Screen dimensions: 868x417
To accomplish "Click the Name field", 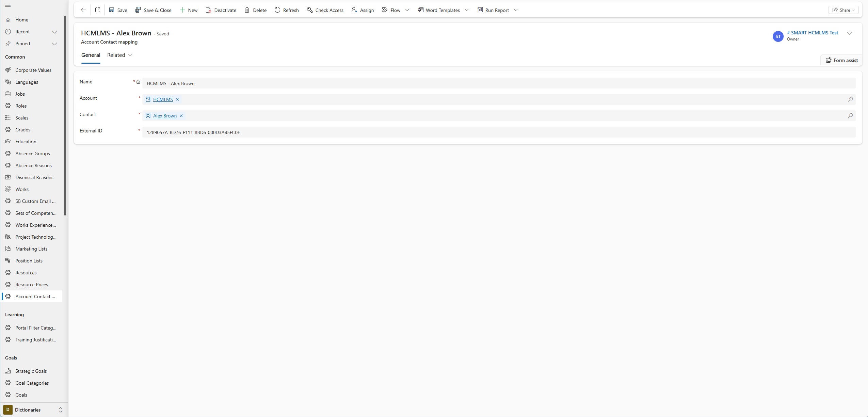I will click(499, 83).
